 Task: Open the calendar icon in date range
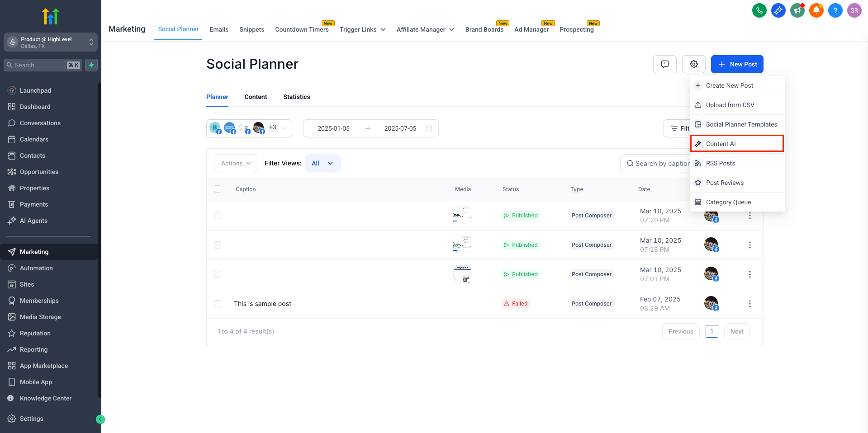(429, 128)
